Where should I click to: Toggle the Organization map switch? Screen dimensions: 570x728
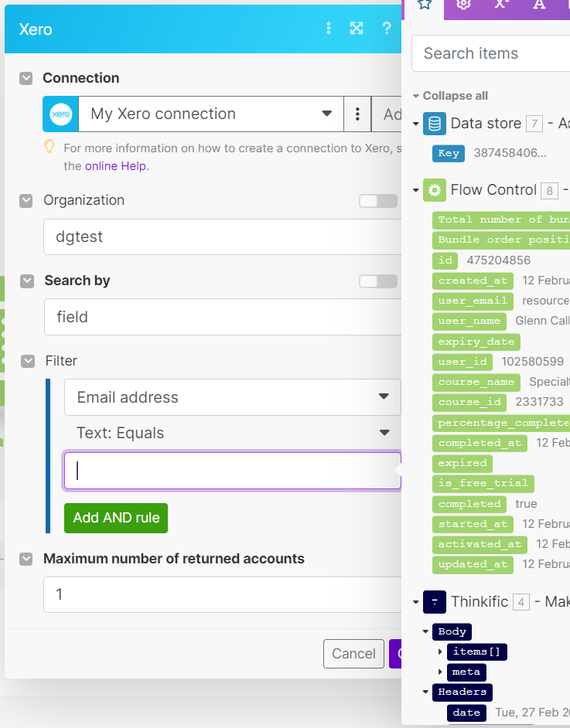(x=378, y=201)
